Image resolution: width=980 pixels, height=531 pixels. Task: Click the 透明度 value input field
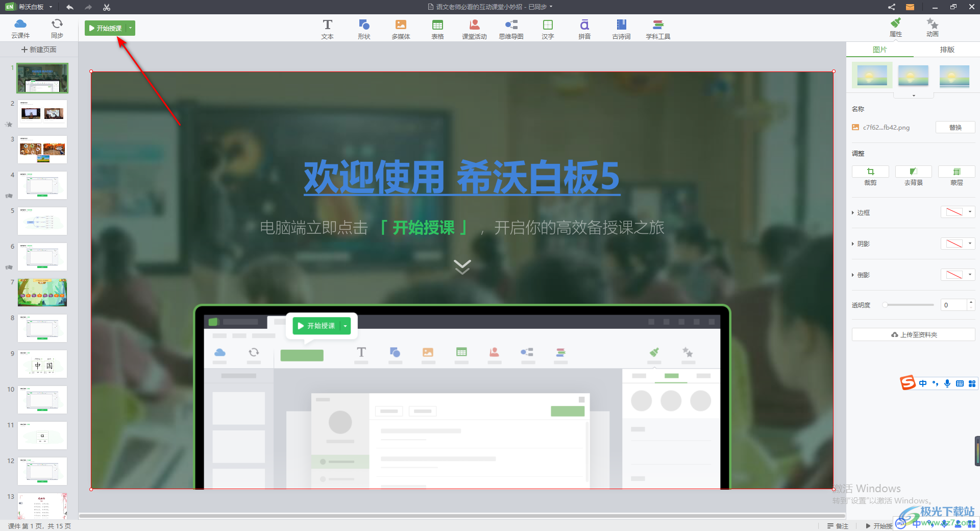[953, 305]
